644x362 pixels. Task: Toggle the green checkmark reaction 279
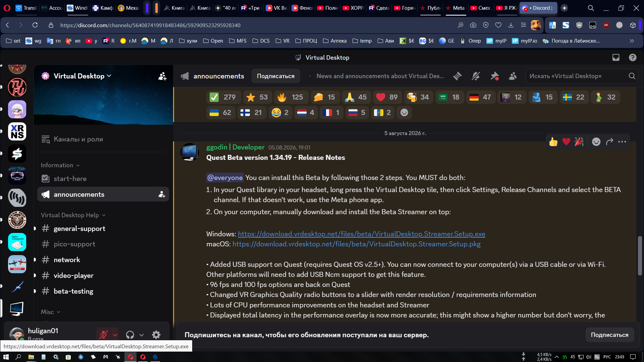[223, 97]
